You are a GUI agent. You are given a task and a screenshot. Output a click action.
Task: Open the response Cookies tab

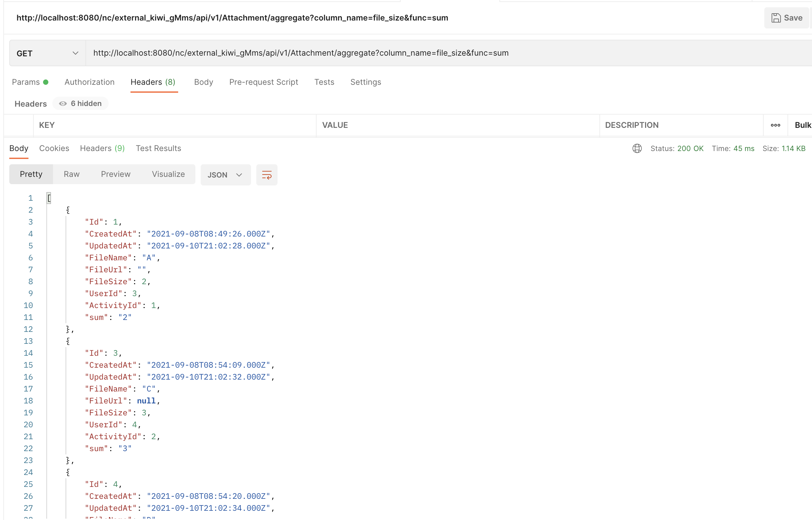[54, 149]
